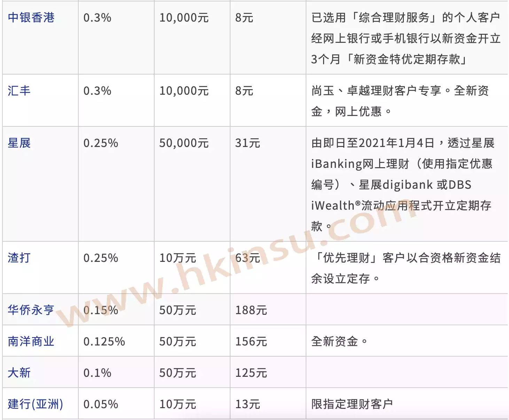This screenshot has height=420, width=509.
Task: Open the 建行(亚洲) bank link
Action: [x=35, y=404]
